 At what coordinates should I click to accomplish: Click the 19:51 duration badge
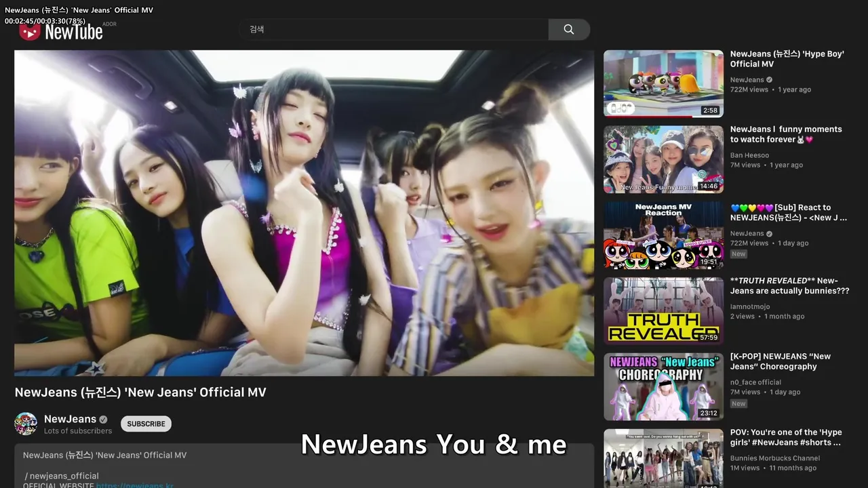[x=709, y=262]
